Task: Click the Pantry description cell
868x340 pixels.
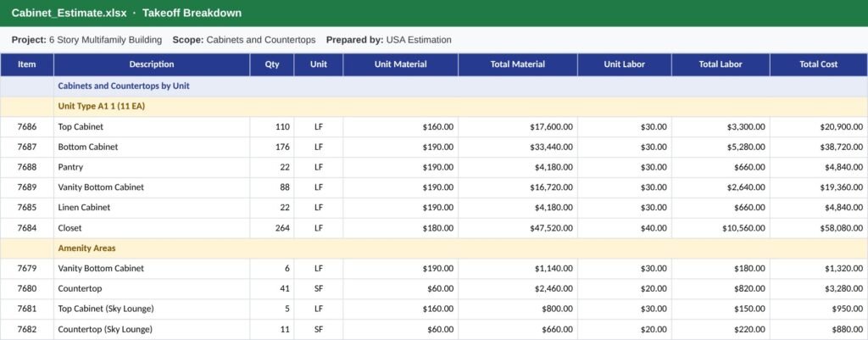Action: pos(152,167)
